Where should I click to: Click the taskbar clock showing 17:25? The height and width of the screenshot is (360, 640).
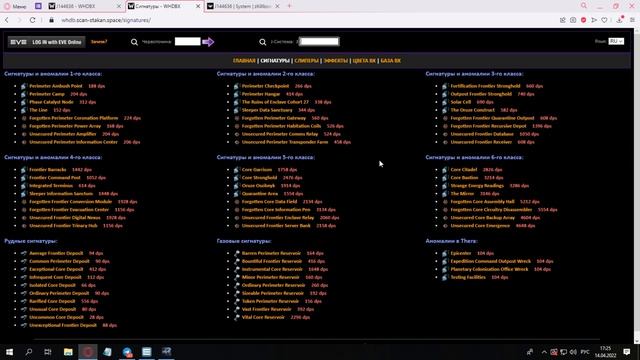click(x=606, y=352)
